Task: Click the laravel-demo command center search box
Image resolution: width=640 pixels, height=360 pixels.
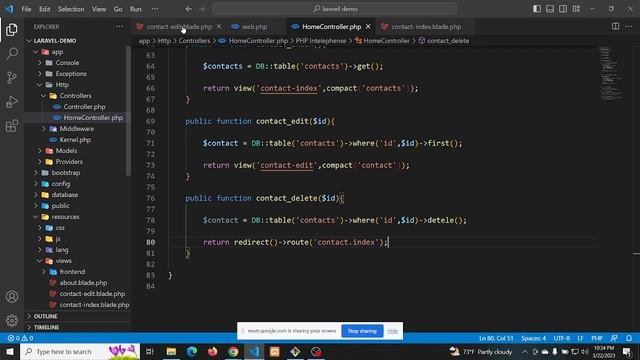Action: (x=335, y=9)
